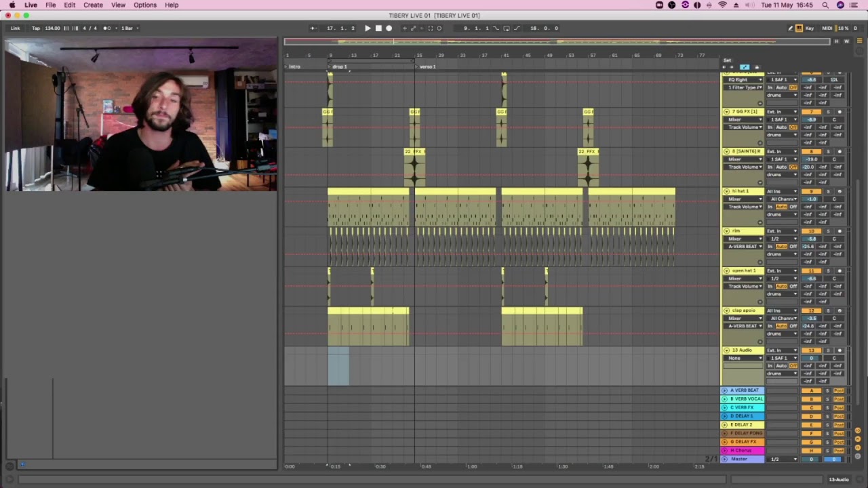Toggle the metronome icon

[107, 28]
